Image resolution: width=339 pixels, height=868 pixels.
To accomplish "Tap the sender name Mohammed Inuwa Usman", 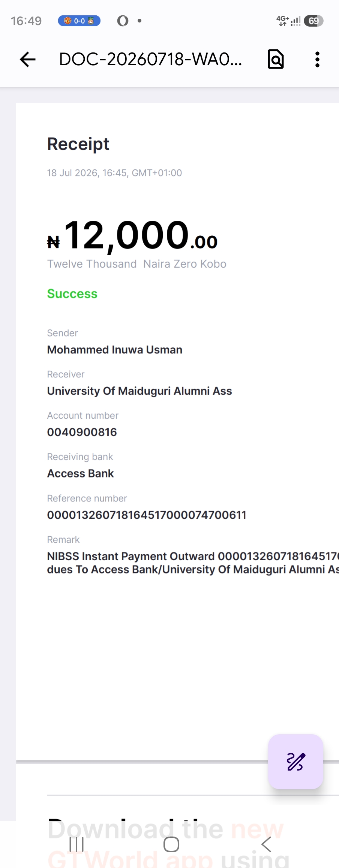I will [x=115, y=350].
